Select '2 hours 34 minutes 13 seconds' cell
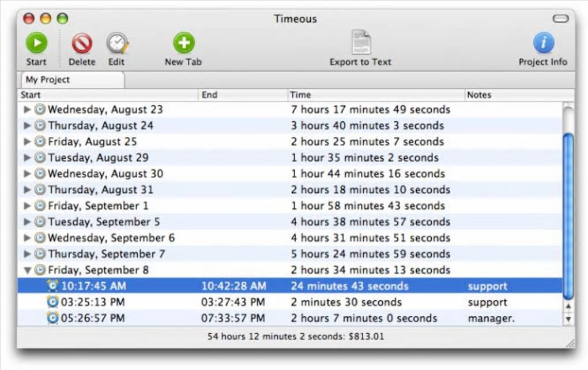Image resolution: width=588 pixels, height=370 pixels. tap(371, 270)
